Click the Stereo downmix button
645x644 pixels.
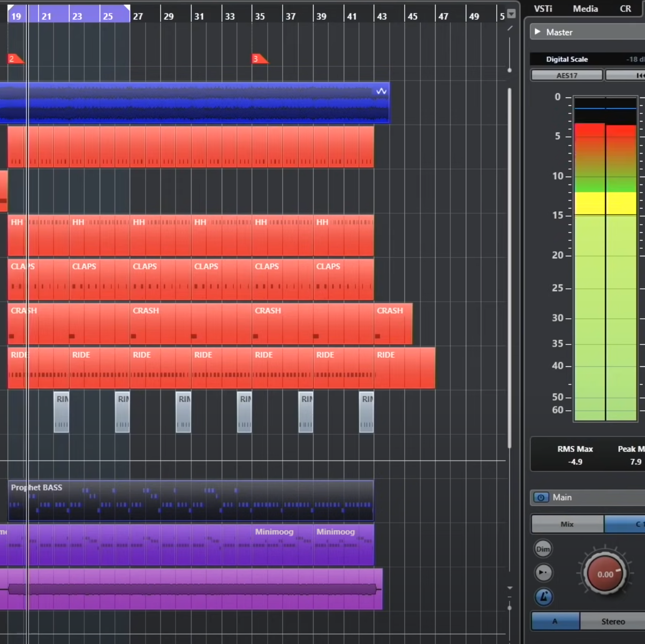613,621
